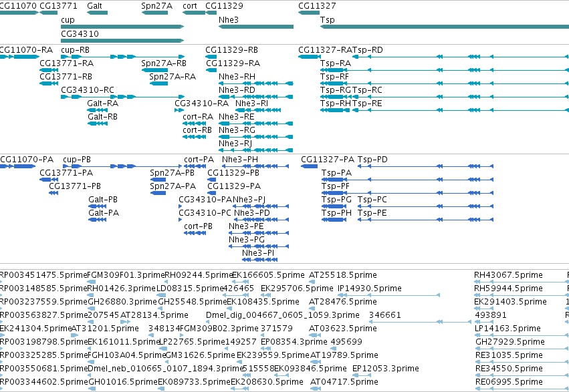Select cort-RB transcript label
This screenshot has width=569, height=392.
pyautogui.click(x=197, y=130)
